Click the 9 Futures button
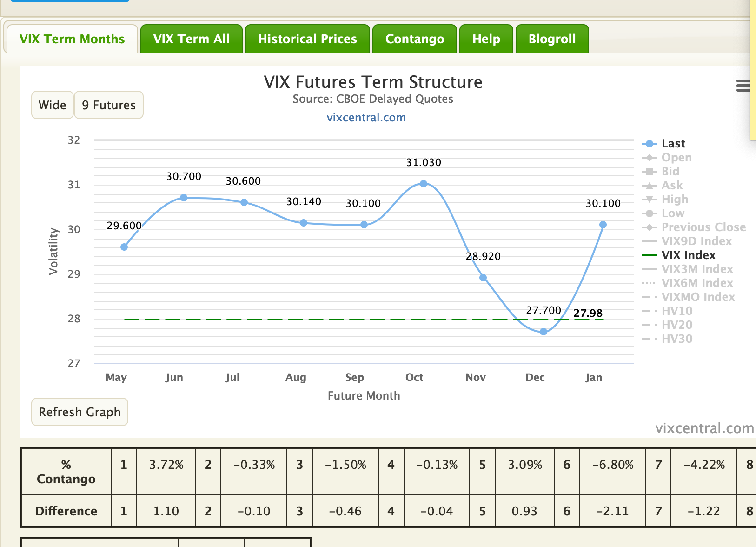The height and width of the screenshot is (547, 756). click(109, 105)
